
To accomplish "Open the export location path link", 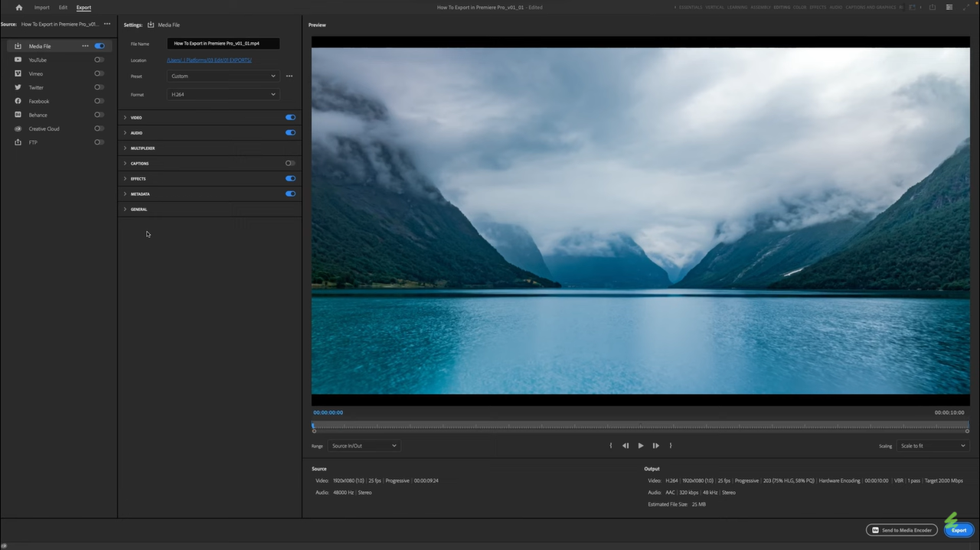I will pyautogui.click(x=209, y=60).
